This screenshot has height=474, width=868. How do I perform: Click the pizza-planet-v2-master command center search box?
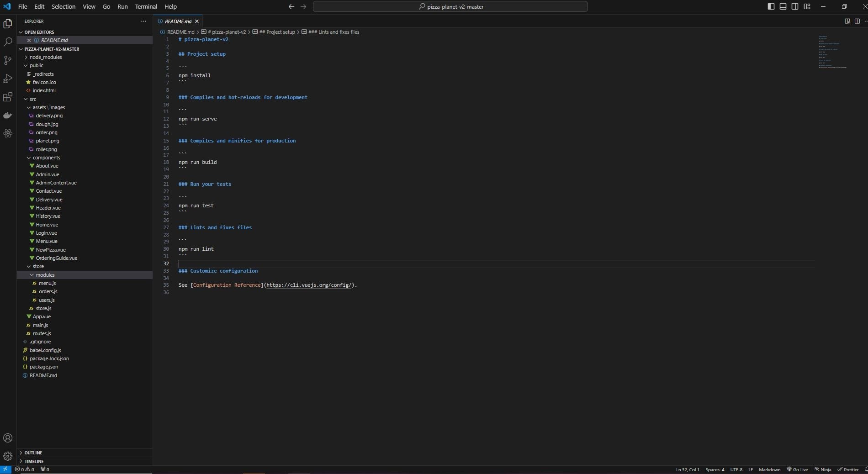tap(450, 6)
